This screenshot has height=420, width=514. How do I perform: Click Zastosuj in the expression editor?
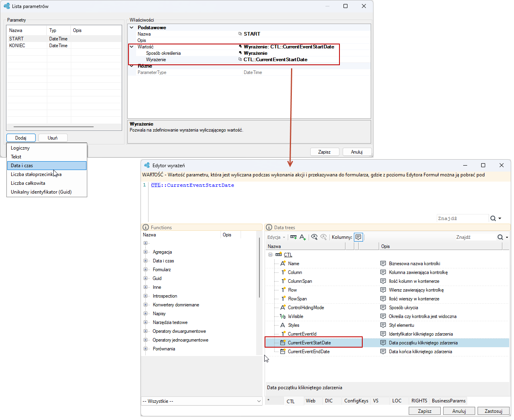(493, 411)
